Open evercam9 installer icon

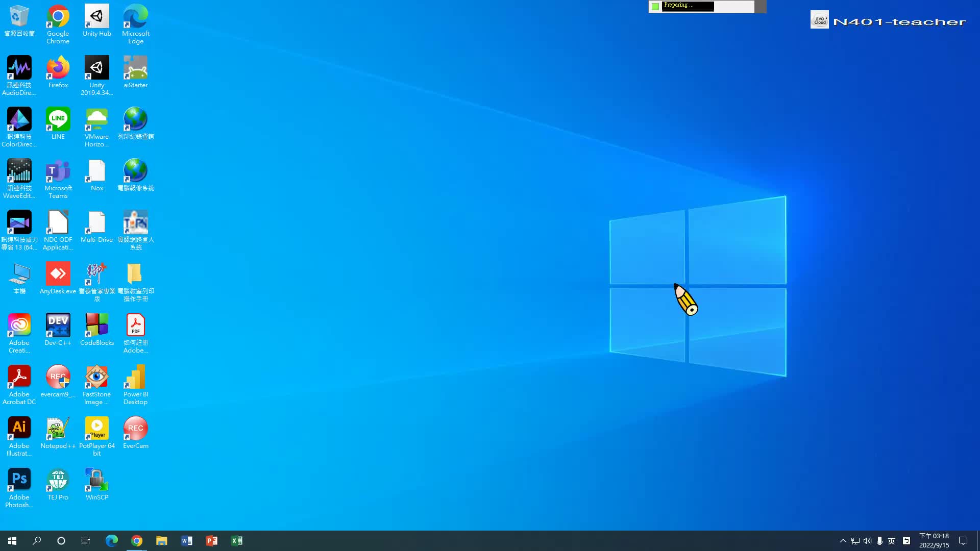58,381
